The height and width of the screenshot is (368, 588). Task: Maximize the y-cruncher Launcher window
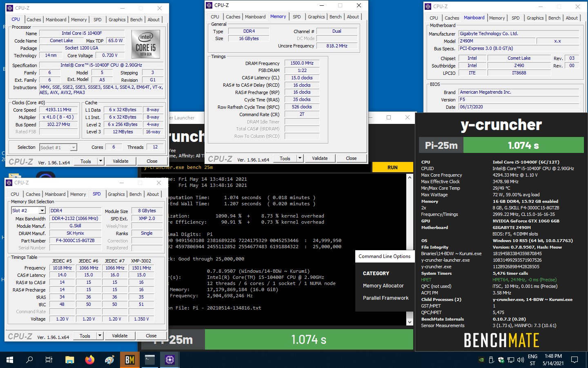[x=389, y=117]
